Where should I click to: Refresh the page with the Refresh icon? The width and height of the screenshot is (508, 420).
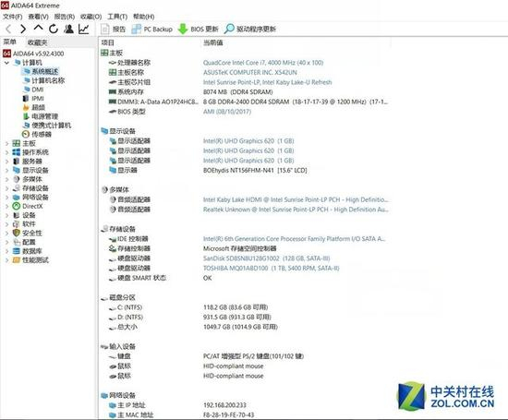coord(54,30)
